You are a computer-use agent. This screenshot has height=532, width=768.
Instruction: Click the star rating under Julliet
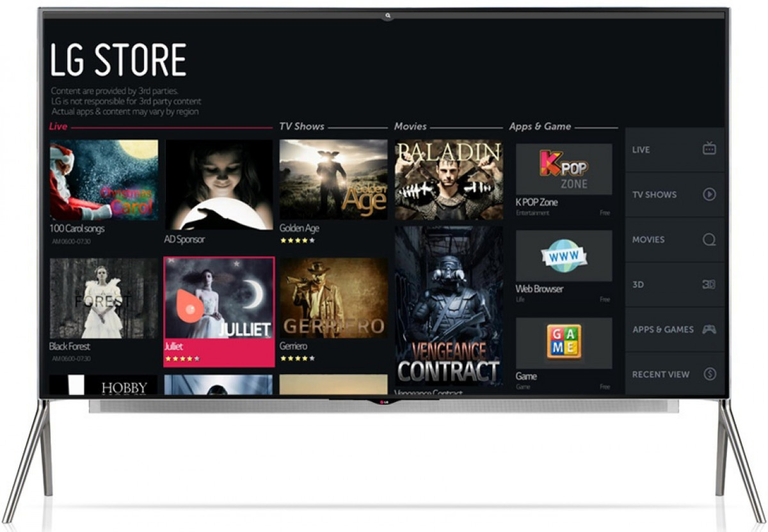[182, 359]
